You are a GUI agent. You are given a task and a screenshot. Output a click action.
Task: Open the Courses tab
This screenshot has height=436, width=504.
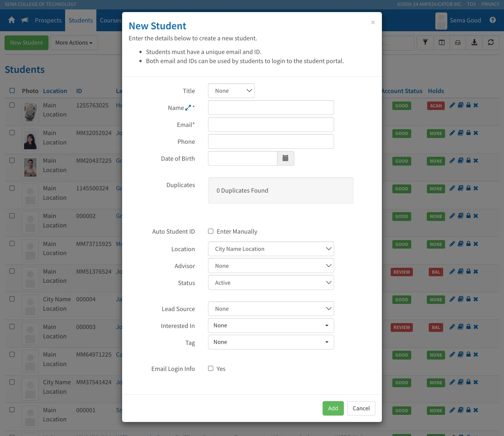click(x=110, y=20)
